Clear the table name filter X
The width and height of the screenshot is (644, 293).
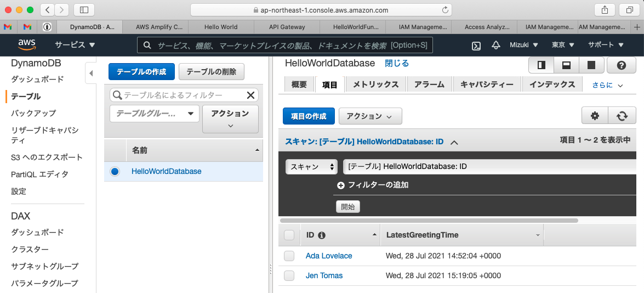tap(250, 95)
